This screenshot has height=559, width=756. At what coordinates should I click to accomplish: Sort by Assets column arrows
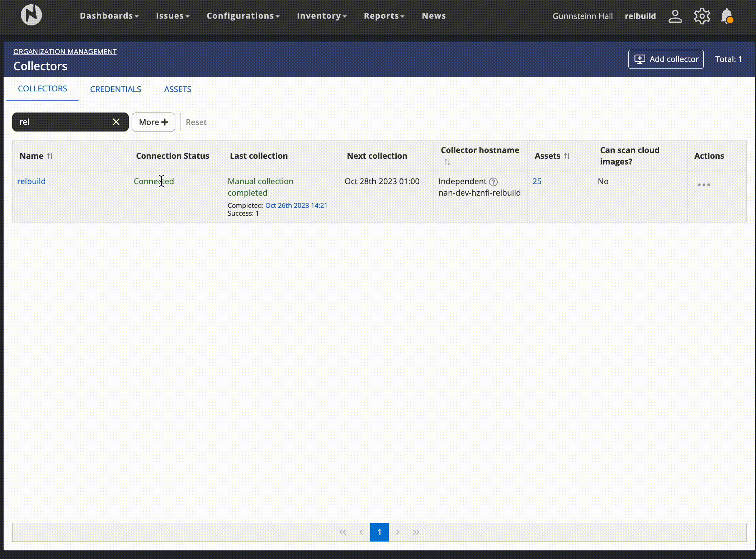click(567, 156)
